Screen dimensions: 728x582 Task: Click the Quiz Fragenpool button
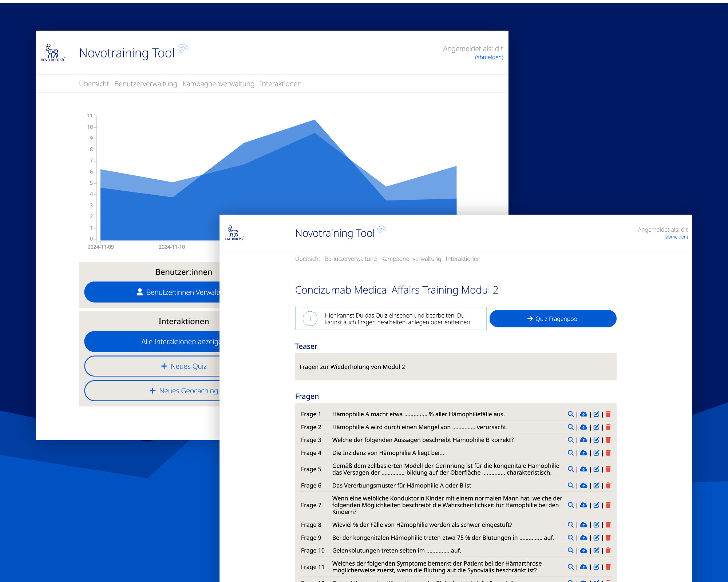tap(553, 319)
